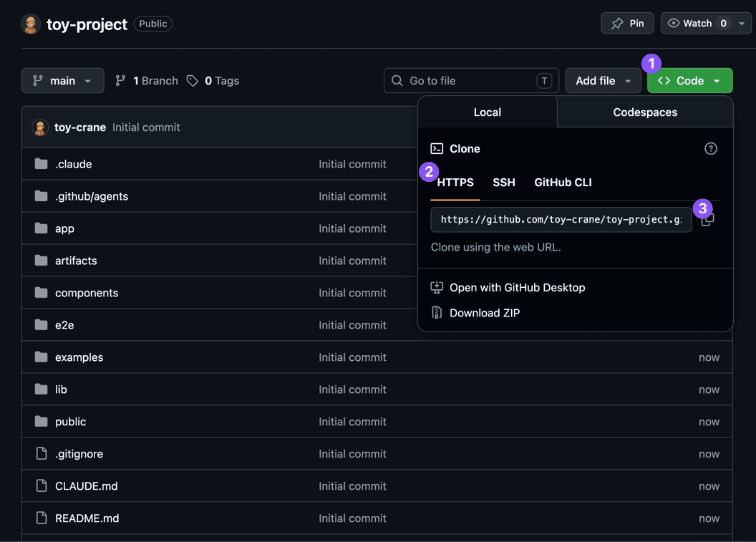The width and height of the screenshot is (756, 542).
Task: Click the .claude folder icon
Action: coord(42,164)
